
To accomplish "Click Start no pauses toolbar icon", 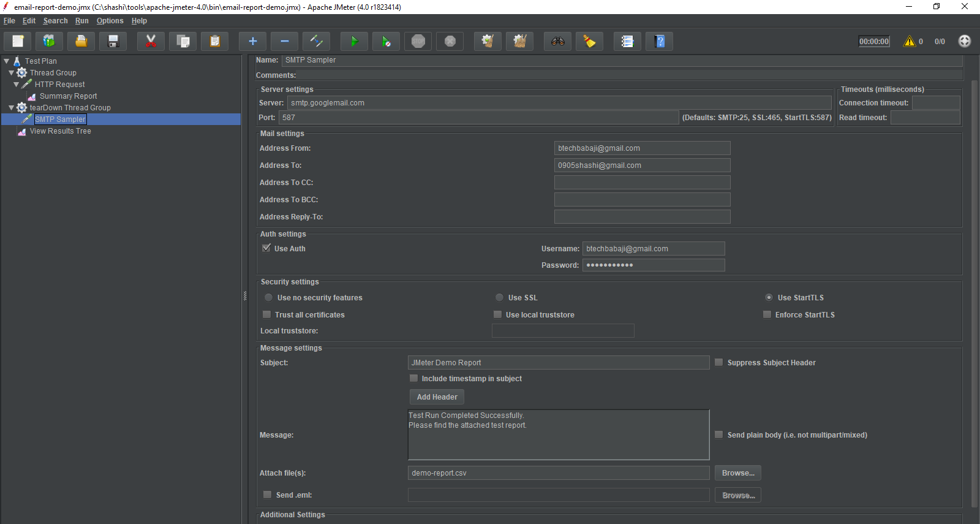I will tap(386, 42).
